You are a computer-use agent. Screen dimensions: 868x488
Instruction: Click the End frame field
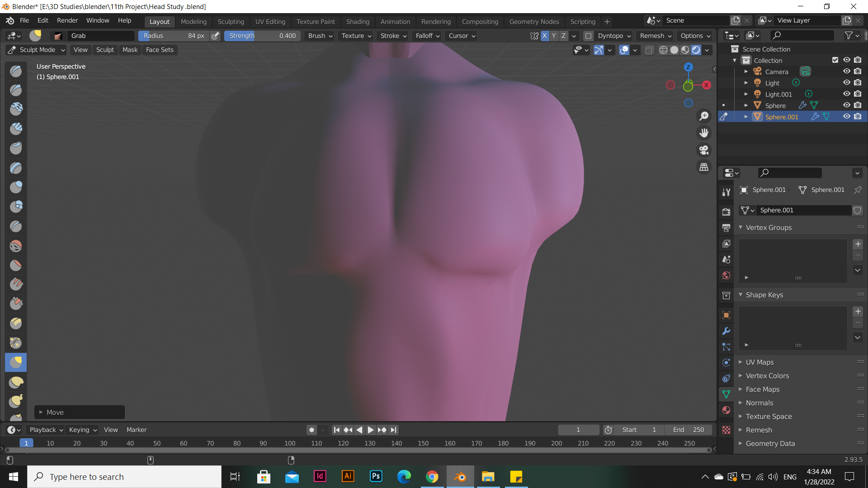688,430
